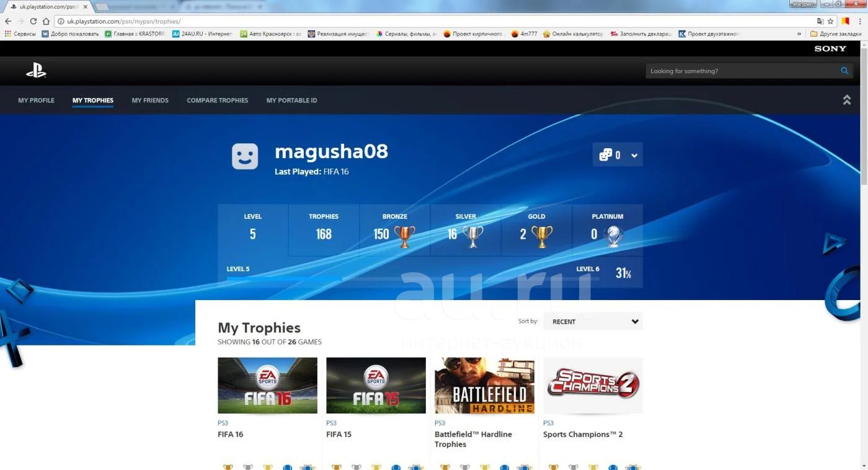
Task: Click the magusha08 smiley avatar
Action: (245, 156)
